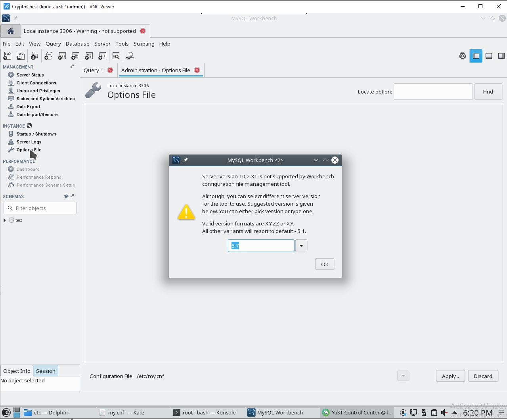This screenshot has width=507, height=420.
Task: Create a new table icon
Action: pyautogui.click(x=62, y=56)
